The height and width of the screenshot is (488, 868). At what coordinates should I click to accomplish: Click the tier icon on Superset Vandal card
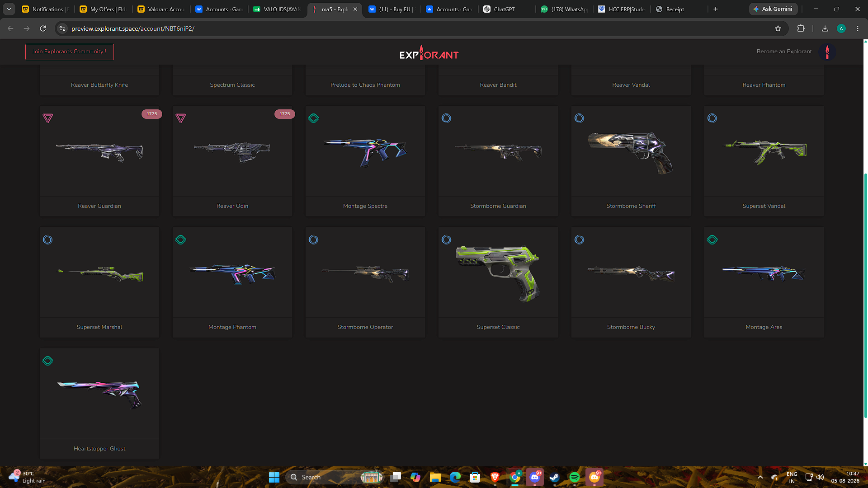click(712, 118)
